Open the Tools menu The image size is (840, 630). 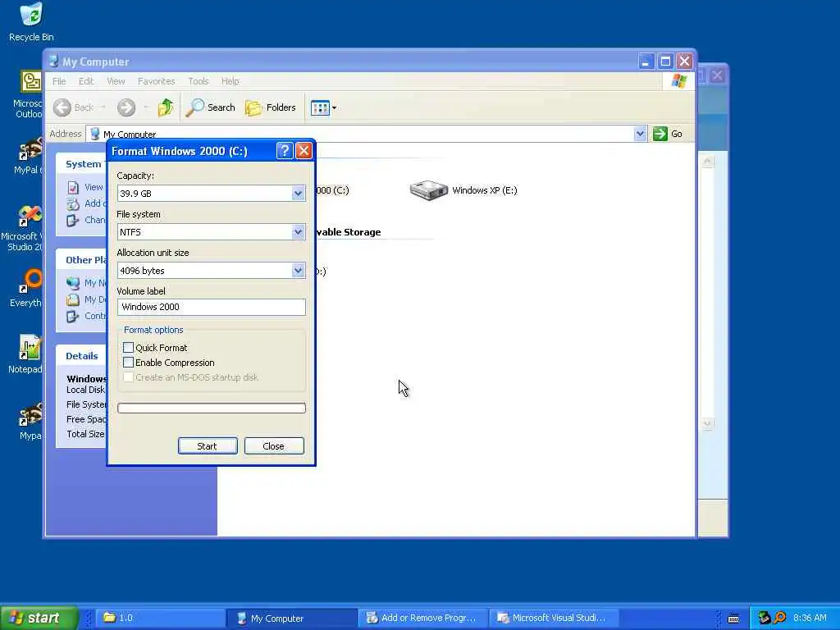pos(199,81)
